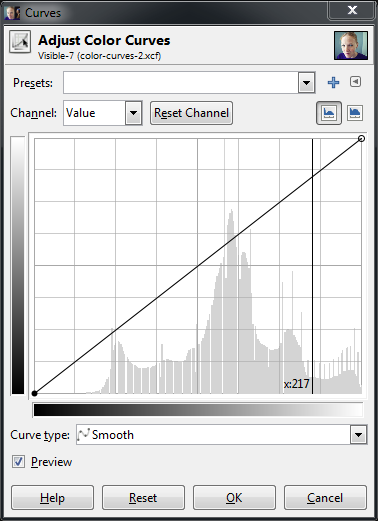
Task: Click the horizontal black-to-white gradient bar
Action: [x=198, y=410]
